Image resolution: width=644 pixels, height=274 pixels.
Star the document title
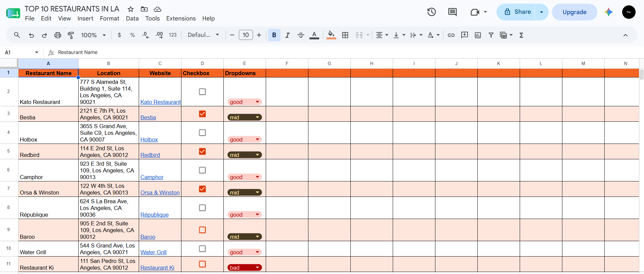tap(131, 9)
